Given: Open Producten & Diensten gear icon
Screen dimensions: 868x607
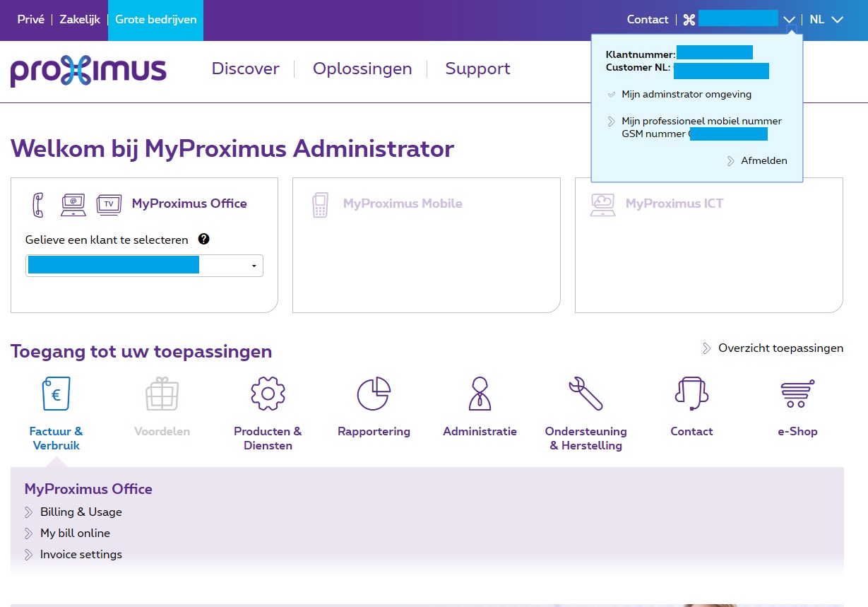Looking at the screenshot, I should [x=268, y=394].
